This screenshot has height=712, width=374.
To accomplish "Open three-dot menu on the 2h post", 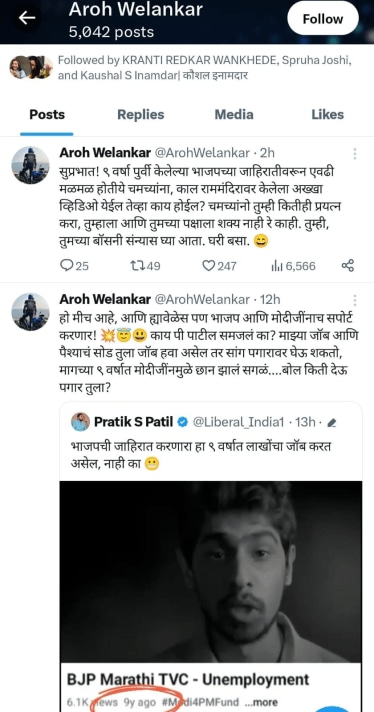I will click(354, 153).
